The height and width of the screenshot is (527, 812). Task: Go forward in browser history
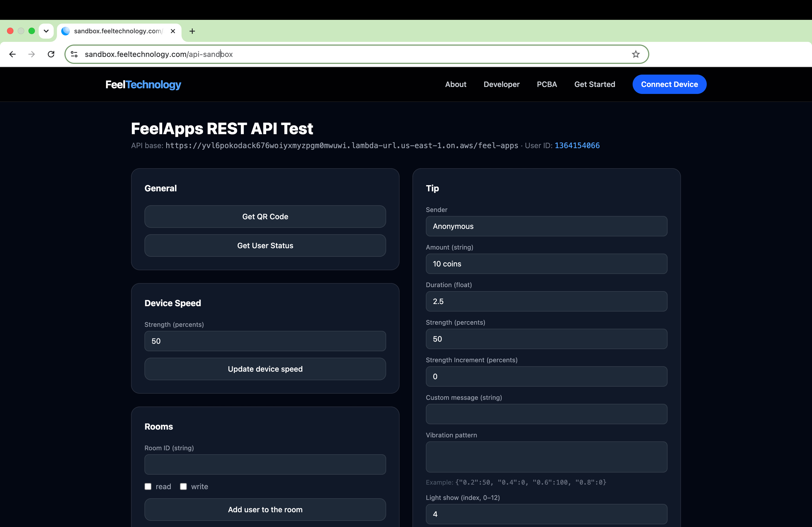[x=32, y=54]
